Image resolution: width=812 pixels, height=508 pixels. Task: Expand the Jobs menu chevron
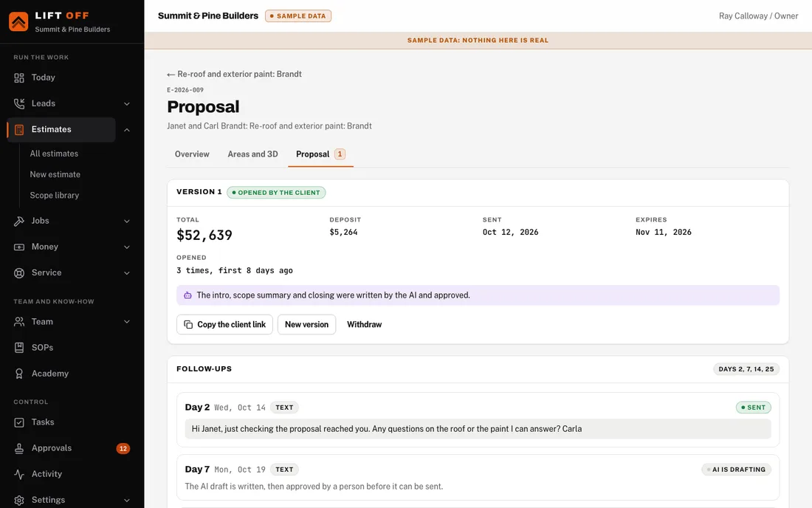point(127,221)
